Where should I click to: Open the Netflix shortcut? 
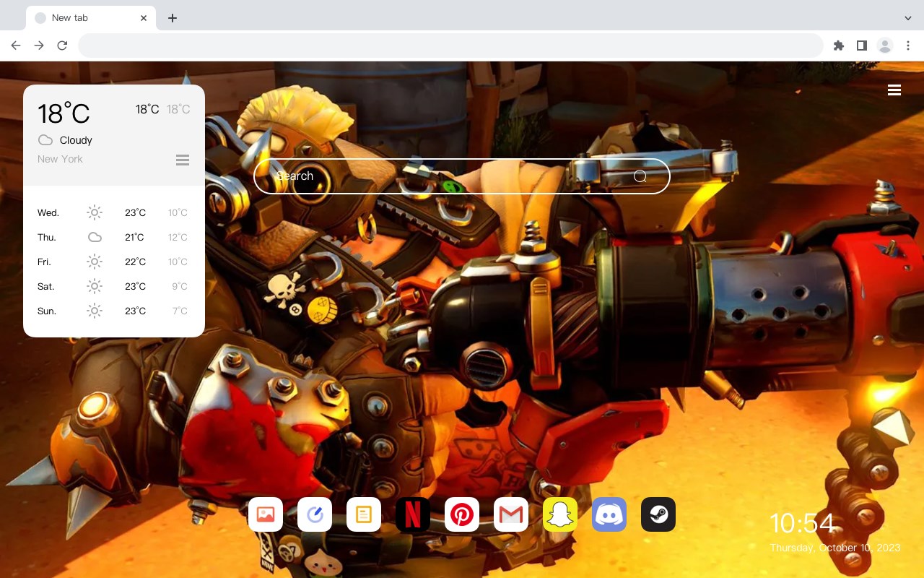coord(413,514)
